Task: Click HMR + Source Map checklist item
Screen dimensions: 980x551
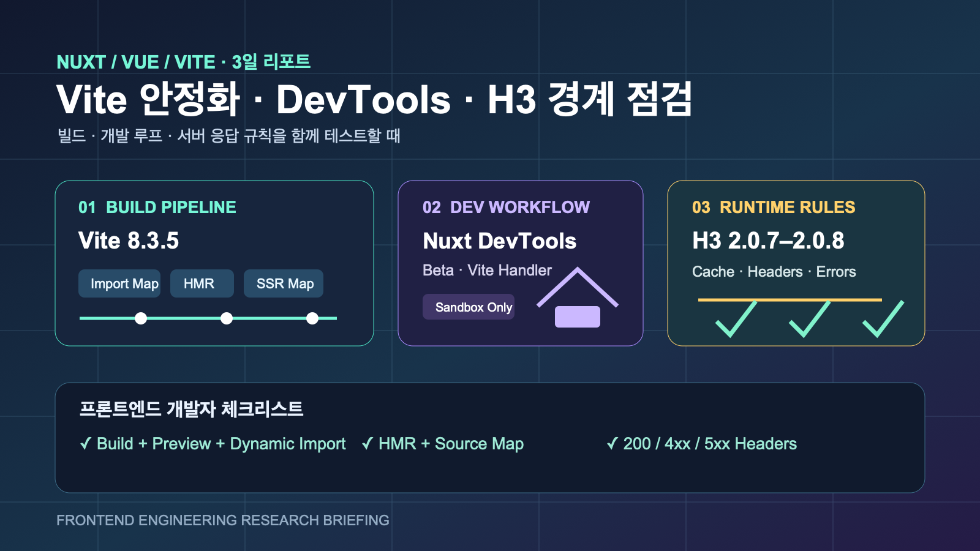Action: coord(443,444)
